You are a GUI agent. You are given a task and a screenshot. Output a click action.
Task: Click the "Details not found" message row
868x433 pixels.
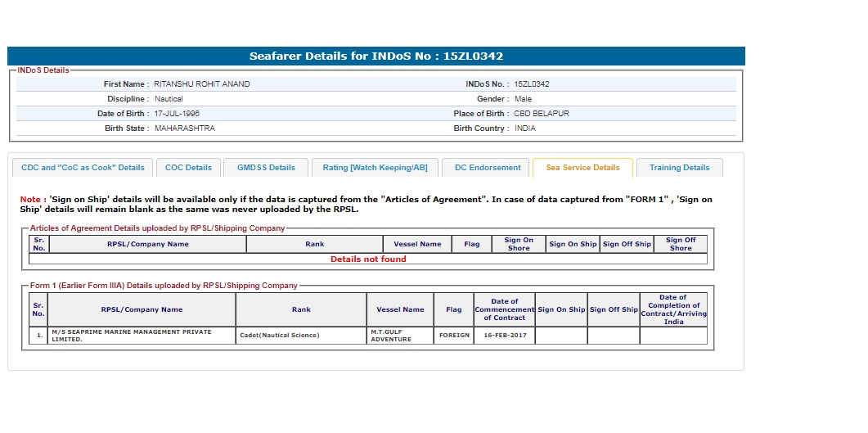[x=368, y=259]
